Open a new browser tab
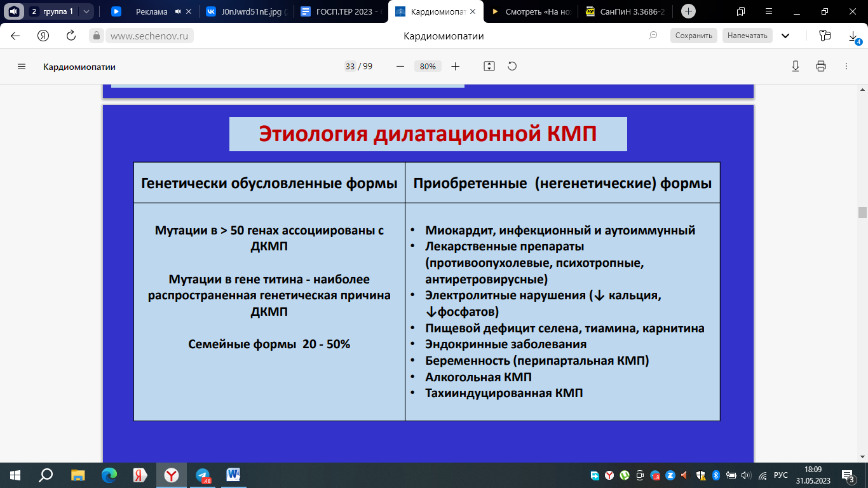 coord(688,11)
